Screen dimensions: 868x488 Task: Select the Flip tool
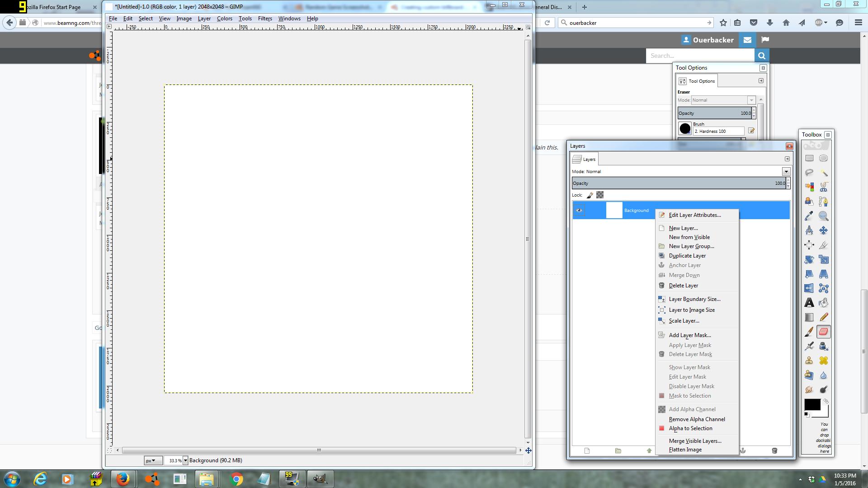coord(809,288)
